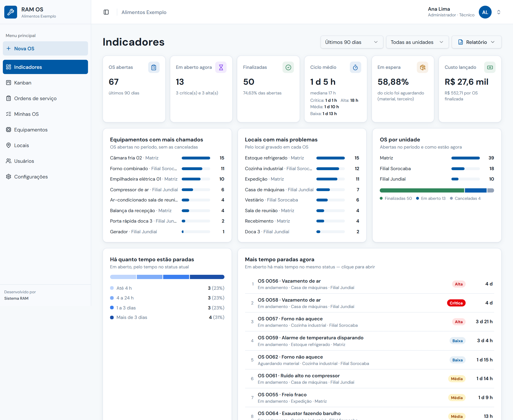Click the darkest Mais de 3 dias segment

207,277
